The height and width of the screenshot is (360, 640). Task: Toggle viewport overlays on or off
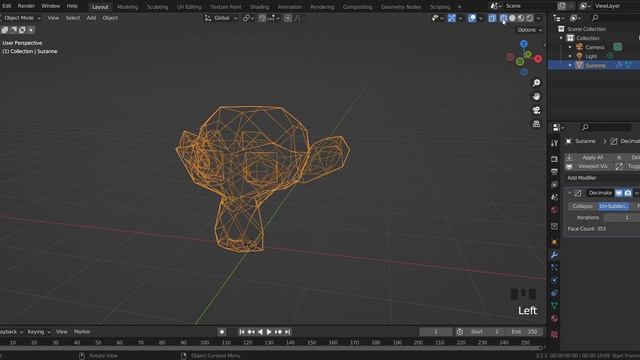pyautogui.click(x=472, y=18)
